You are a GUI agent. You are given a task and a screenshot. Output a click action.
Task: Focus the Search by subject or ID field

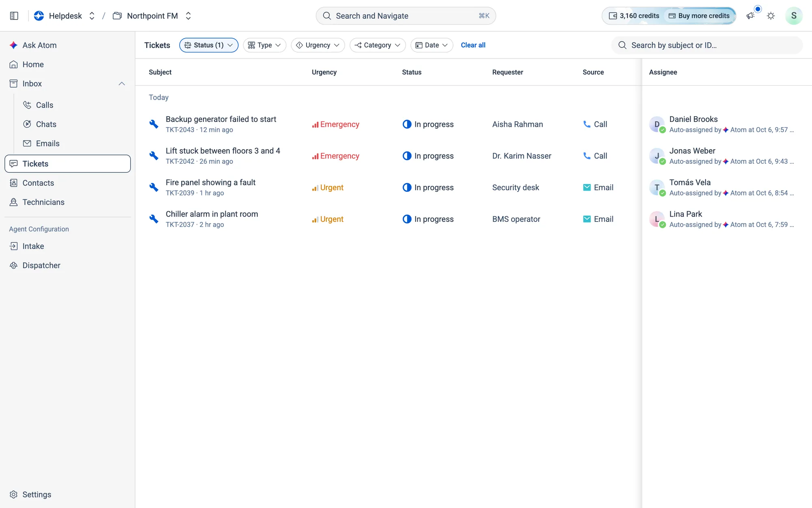(707, 45)
